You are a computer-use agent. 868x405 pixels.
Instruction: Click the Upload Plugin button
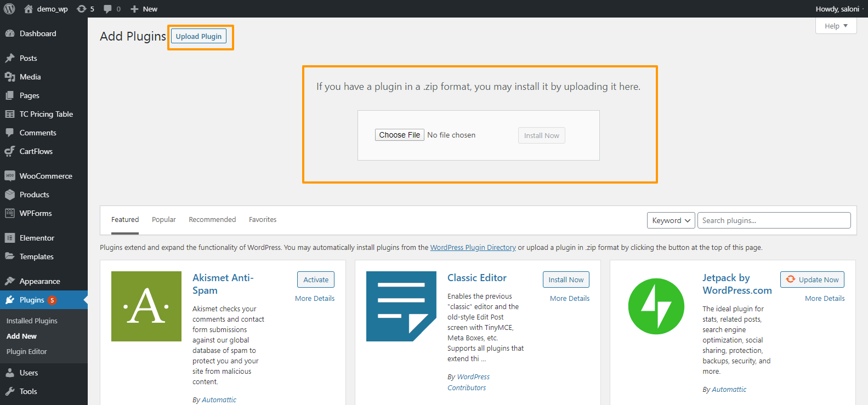198,36
